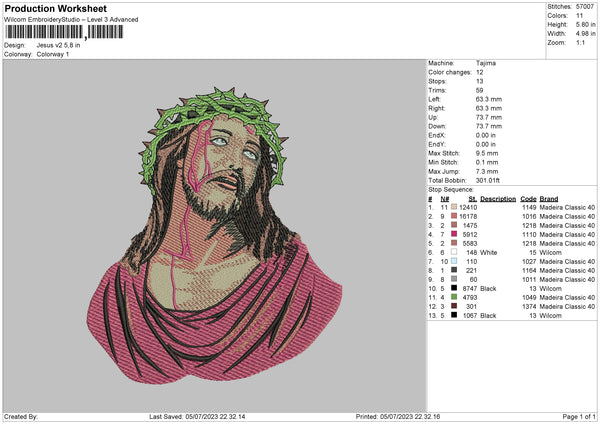Click the 'N#' column header
Screen dimensions: 600x424
pos(444,199)
